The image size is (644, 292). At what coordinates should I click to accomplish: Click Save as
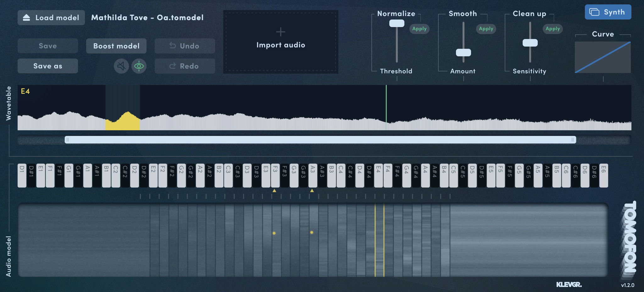click(x=47, y=66)
